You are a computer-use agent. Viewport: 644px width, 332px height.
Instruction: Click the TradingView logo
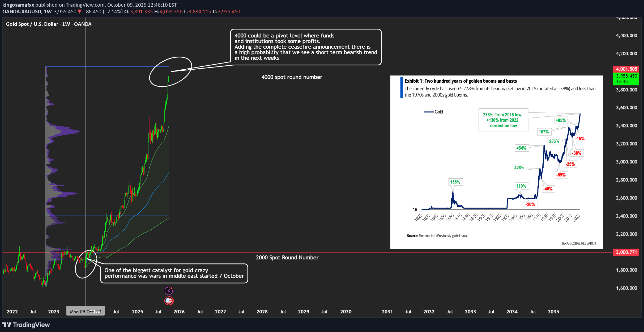pyautogui.click(x=26, y=325)
